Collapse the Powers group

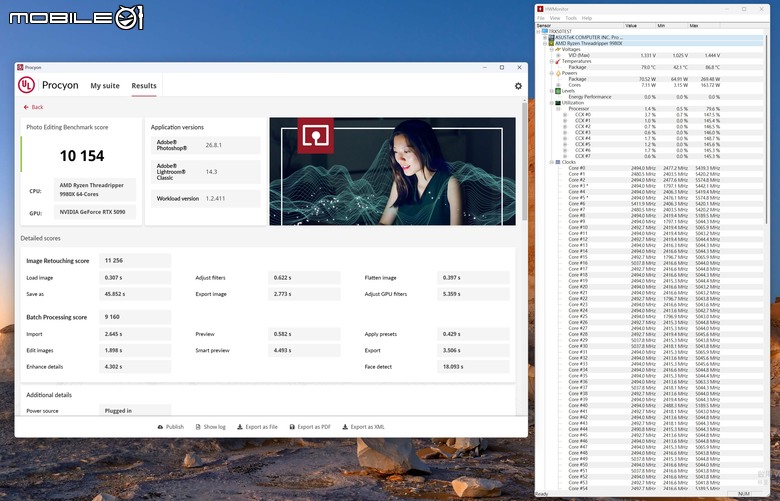[552, 73]
